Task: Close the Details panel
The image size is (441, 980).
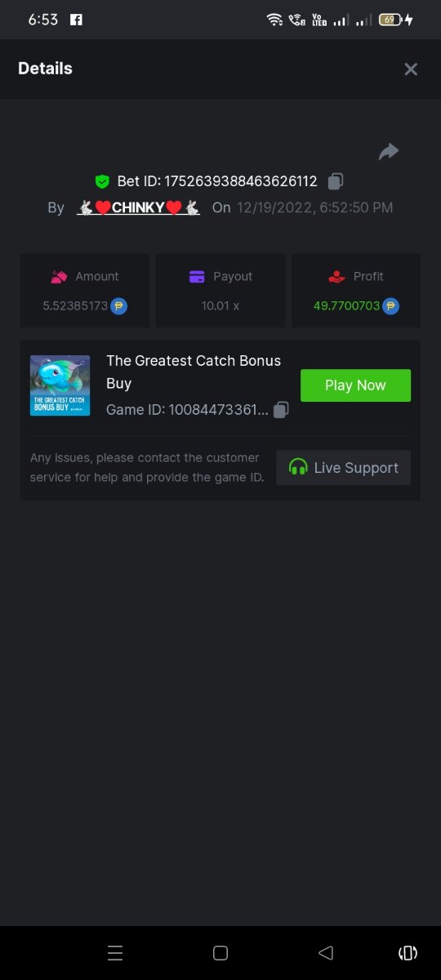Action: (411, 69)
